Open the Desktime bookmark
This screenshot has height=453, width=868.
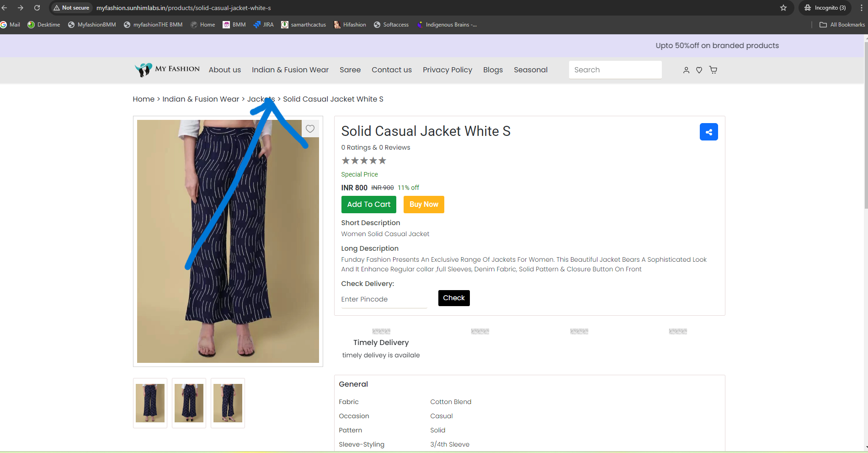[44, 25]
